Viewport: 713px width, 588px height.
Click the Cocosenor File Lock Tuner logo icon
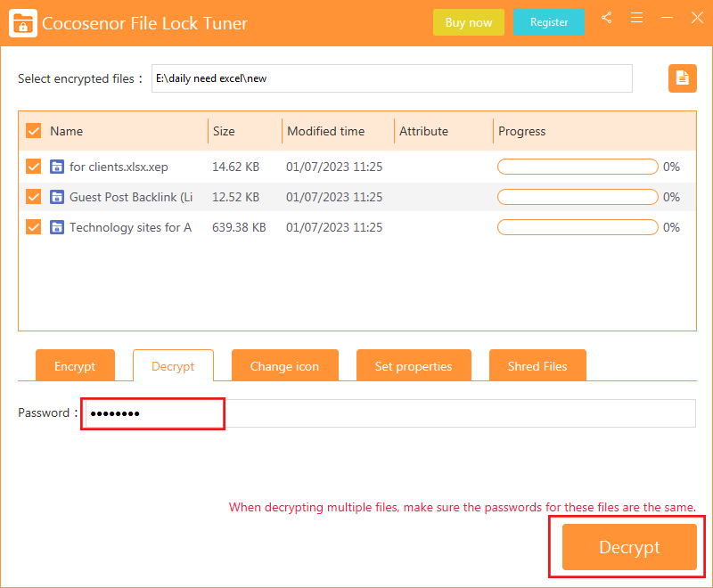click(x=23, y=23)
